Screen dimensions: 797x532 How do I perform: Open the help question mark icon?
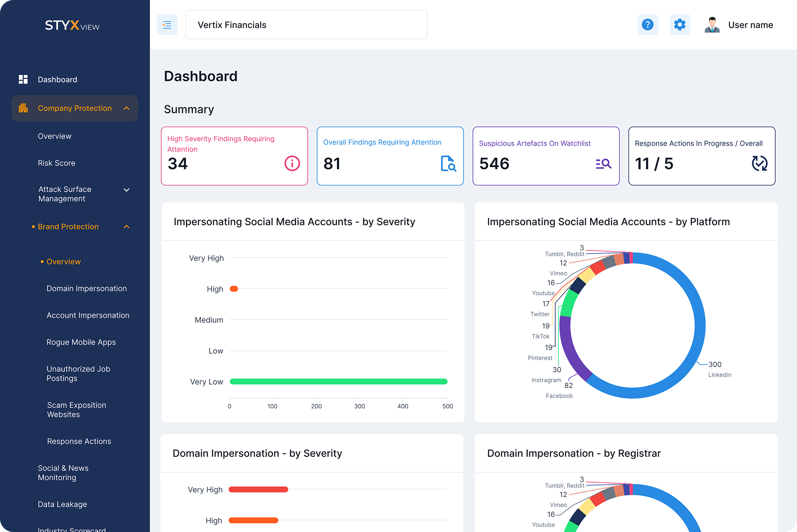[648, 25]
